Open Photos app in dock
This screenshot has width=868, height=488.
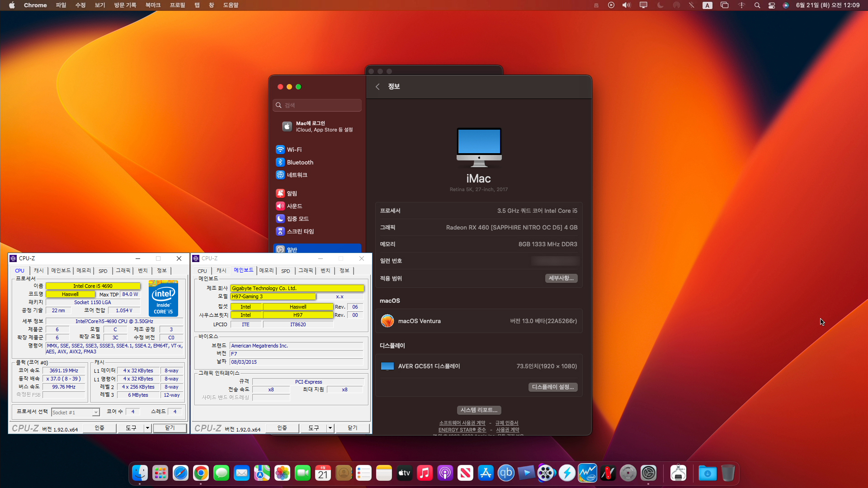282,473
